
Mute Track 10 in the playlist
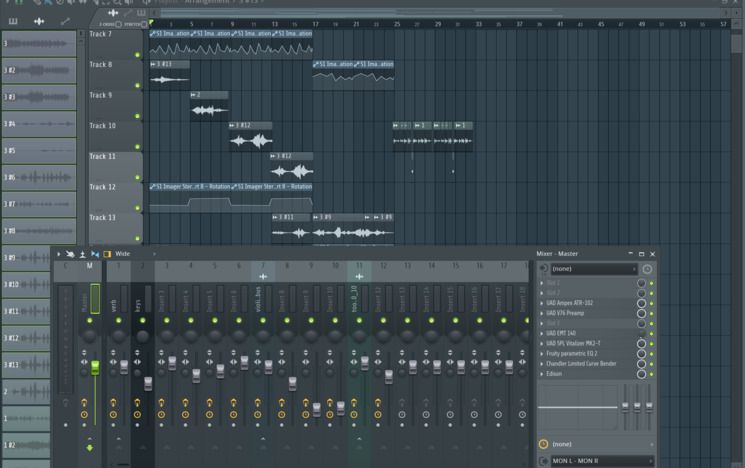point(137,147)
